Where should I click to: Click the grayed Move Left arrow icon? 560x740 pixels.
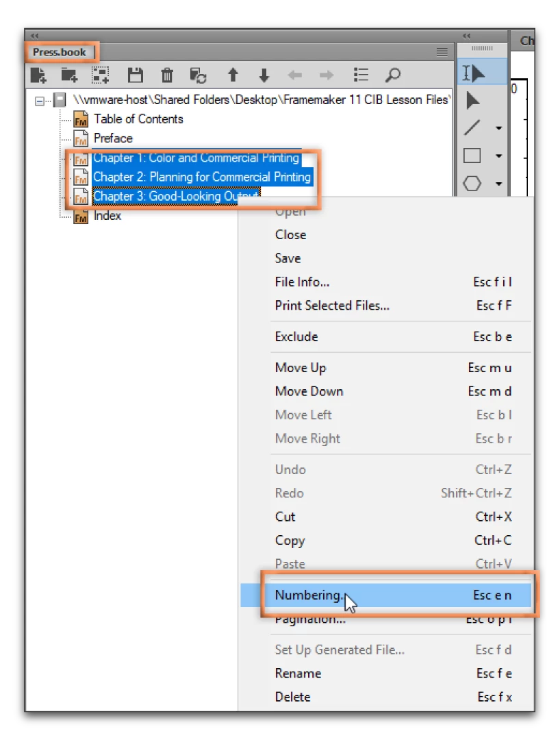(x=295, y=75)
